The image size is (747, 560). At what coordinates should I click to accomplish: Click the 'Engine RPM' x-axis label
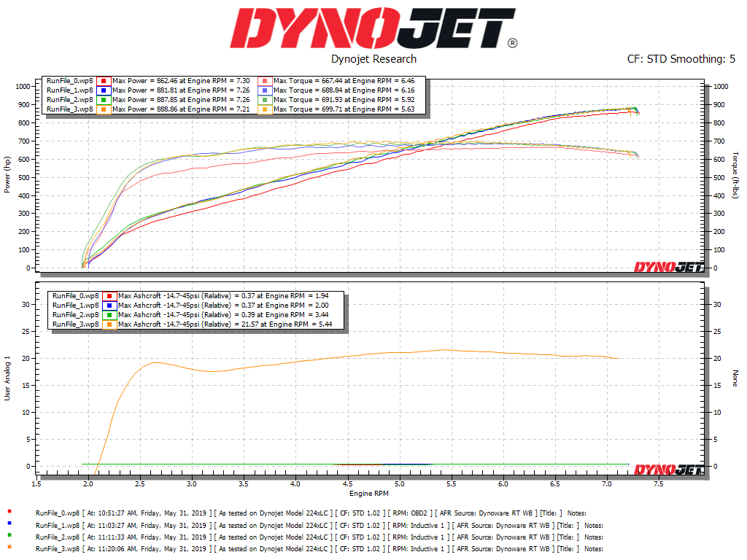coord(369,494)
